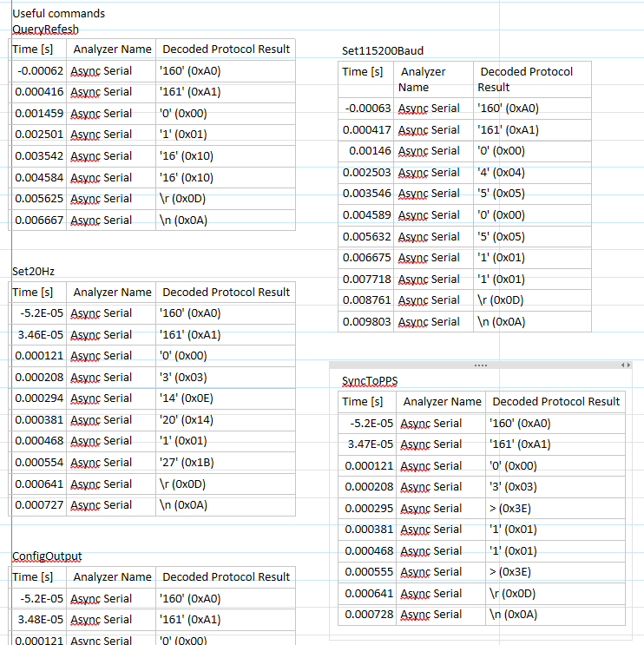Click the 0.004584 time cell
Image resolution: width=644 pixels, height=645 pixels.
(39, 178)
